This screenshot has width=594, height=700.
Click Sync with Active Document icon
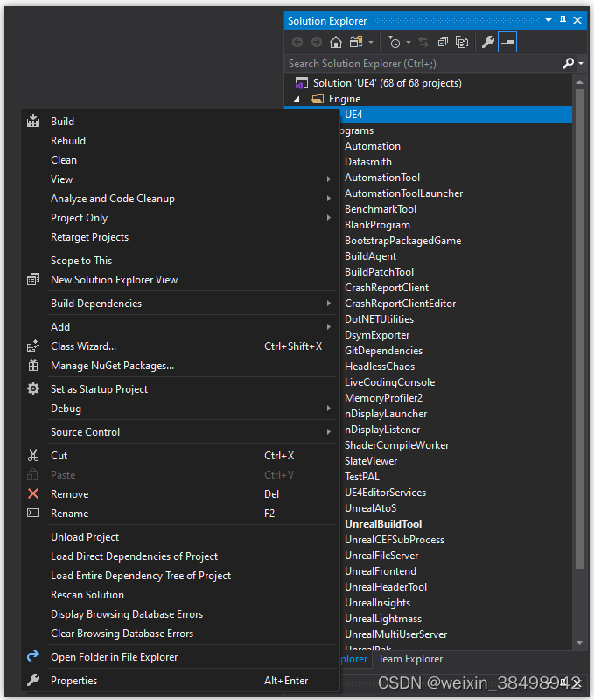pos(423,42)
